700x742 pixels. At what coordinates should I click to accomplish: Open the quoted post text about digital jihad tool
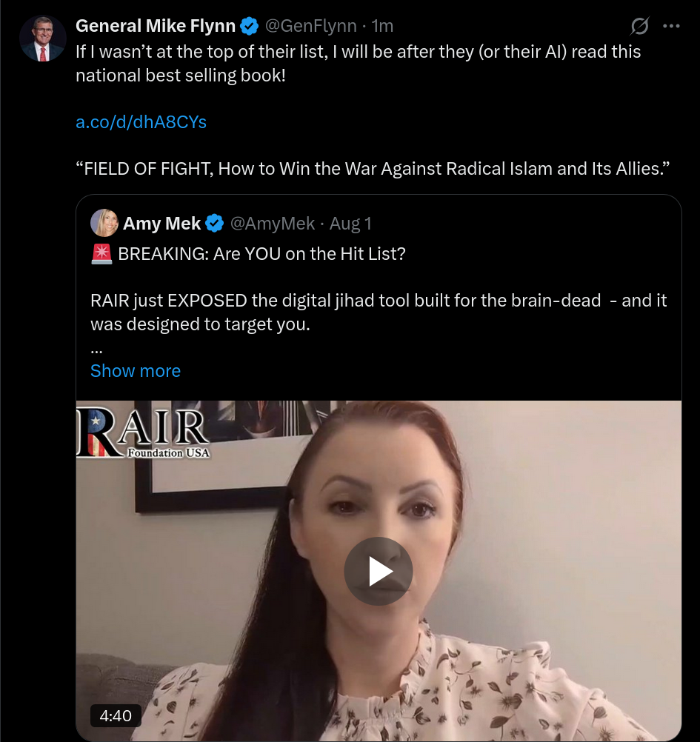point(379,312)
